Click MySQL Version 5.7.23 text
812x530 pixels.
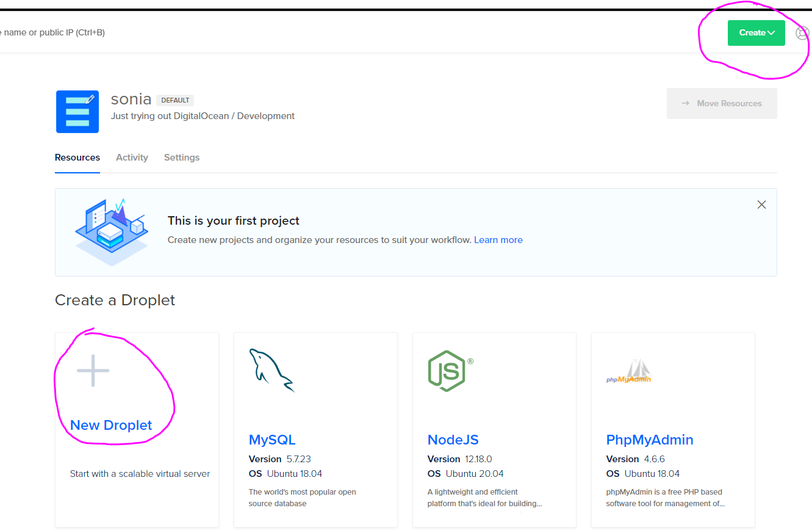coord(280,459)
